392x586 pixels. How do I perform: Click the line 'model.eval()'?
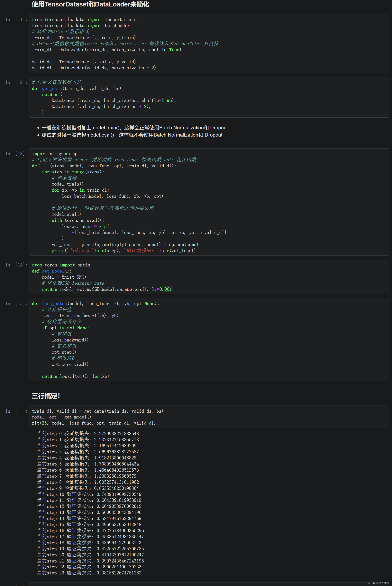(66, 214)
